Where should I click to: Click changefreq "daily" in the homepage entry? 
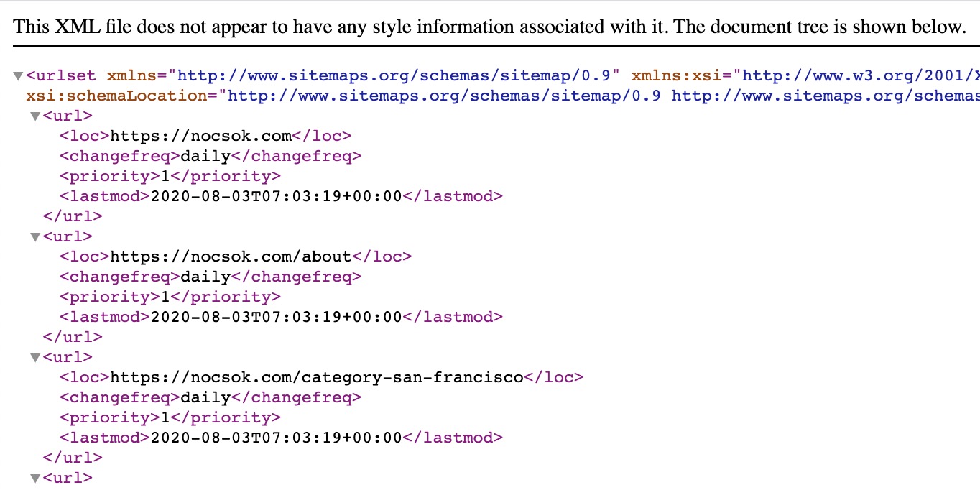point(205,156)
